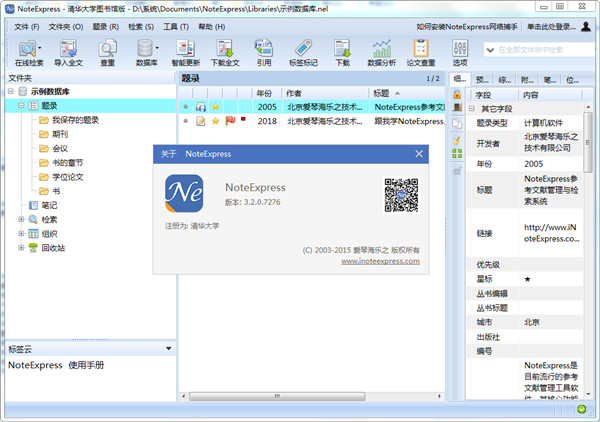
Task: Run the 查重 duplicate check tool
Action: [x=107, y=48]
